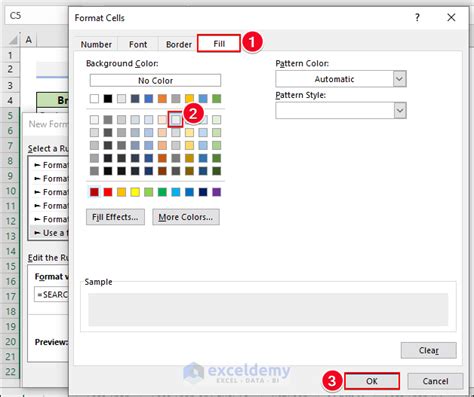The image size is (474, 397).
Task: Select light blue standard color
Action: [176, 192]
